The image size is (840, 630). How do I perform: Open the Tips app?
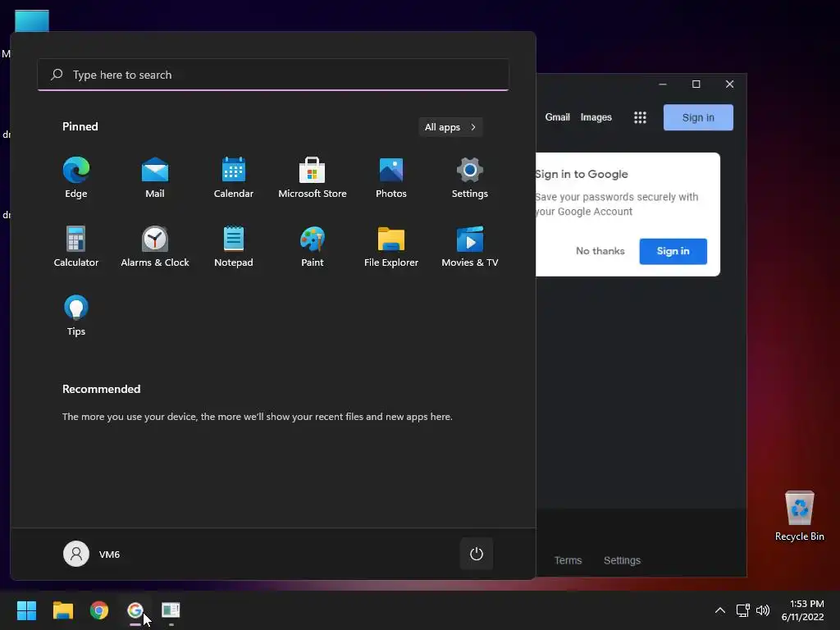tap(76, 316)
